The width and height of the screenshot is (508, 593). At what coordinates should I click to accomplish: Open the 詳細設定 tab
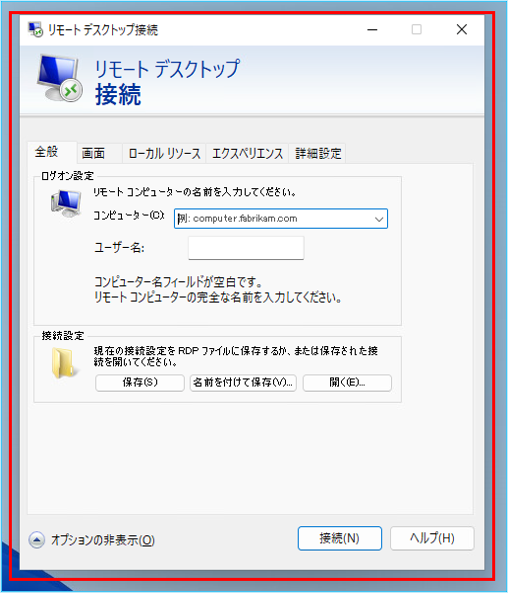click(x=318, y=154)
